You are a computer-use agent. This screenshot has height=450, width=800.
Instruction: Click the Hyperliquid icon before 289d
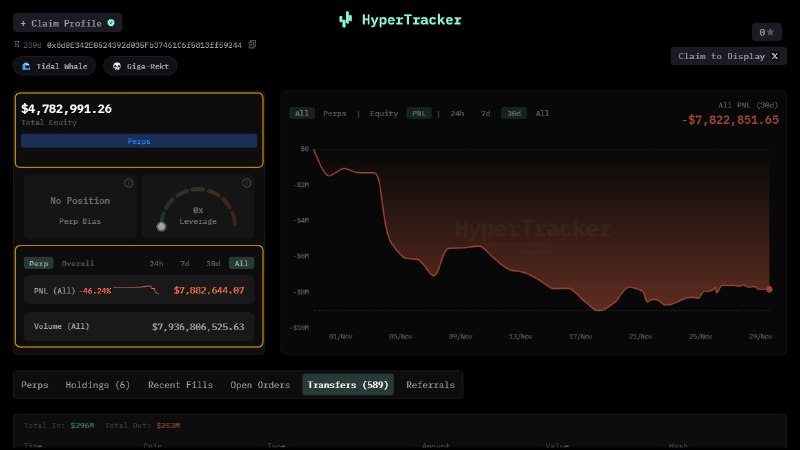[x=17, y=45]
